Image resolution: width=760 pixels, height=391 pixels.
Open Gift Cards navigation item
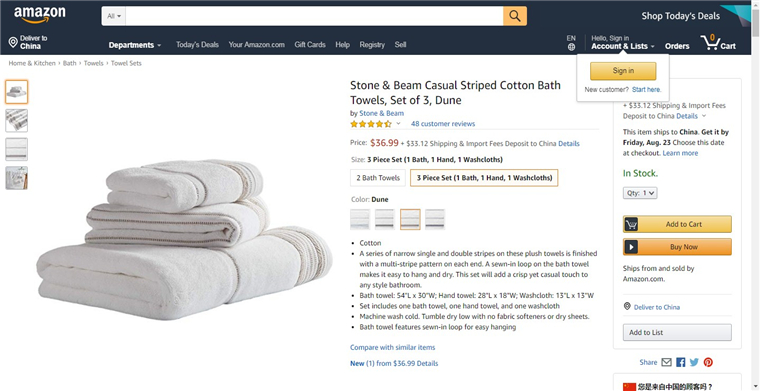[x=310, y=45]
